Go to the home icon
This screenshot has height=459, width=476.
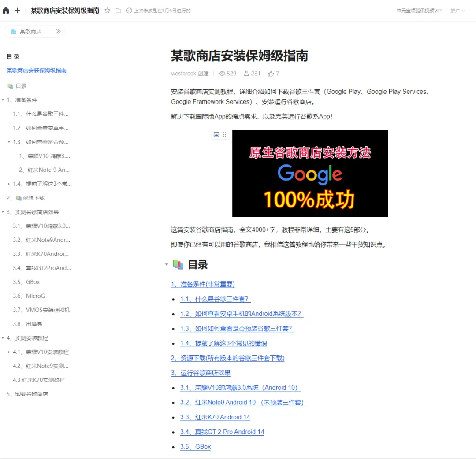[x=6, y=11]
